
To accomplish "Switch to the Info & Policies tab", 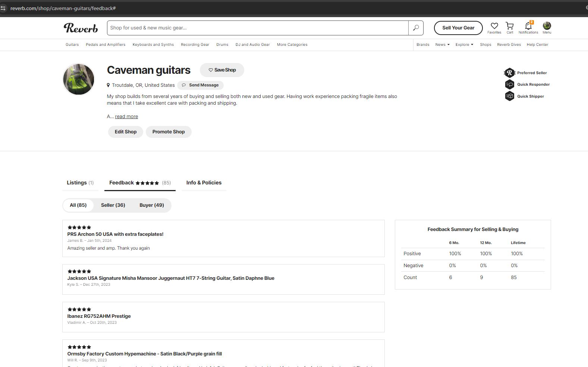I will [204, 183].
